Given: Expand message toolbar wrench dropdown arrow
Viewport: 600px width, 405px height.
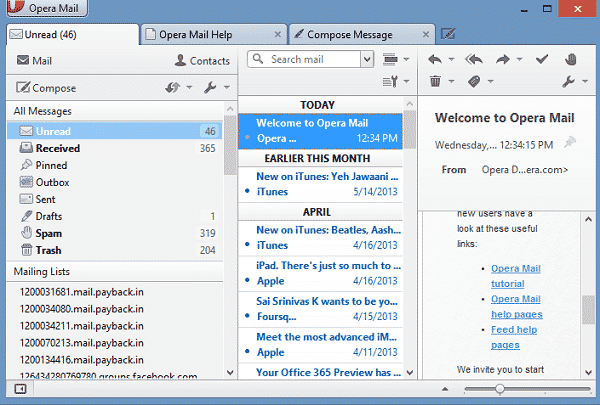Looking at the screenshot, I should click(585, 81).
